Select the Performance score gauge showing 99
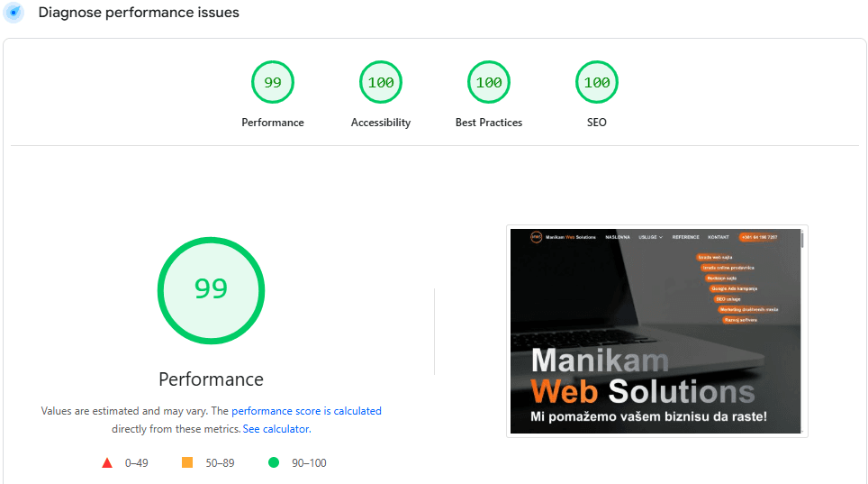The height and width of the screenshot is (484, 868). coord(272,82)
